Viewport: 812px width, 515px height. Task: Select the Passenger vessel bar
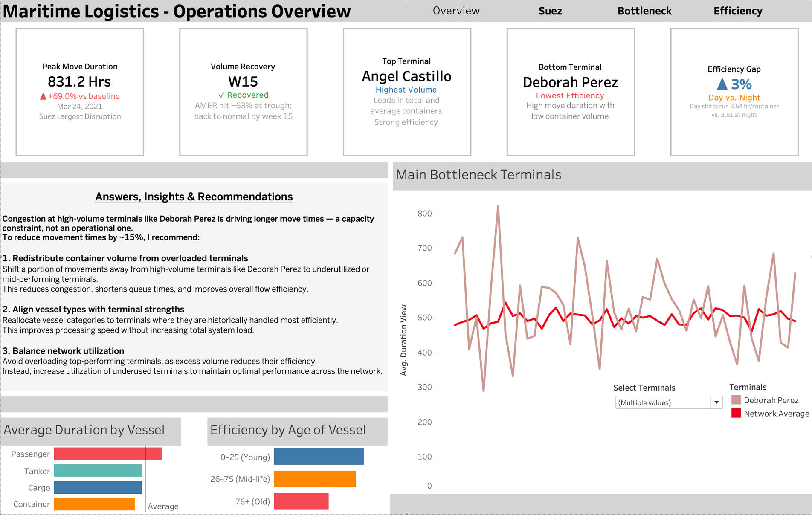tap(108, 454)
